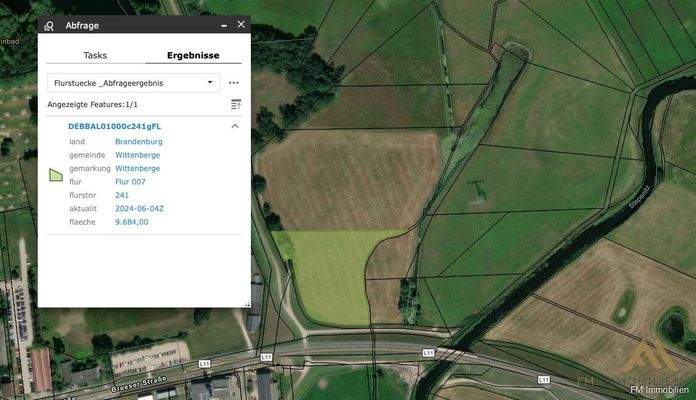Click the Flur 007 value

[x=130, y=182]
